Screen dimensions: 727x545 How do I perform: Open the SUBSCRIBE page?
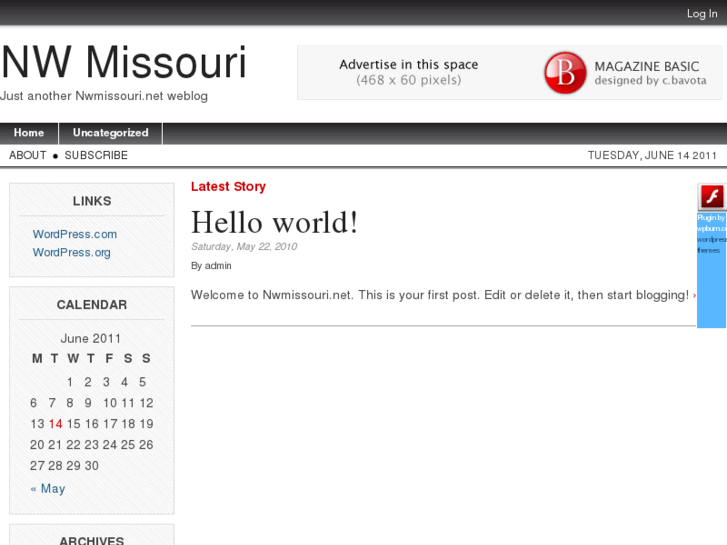[x=96, y=155]
